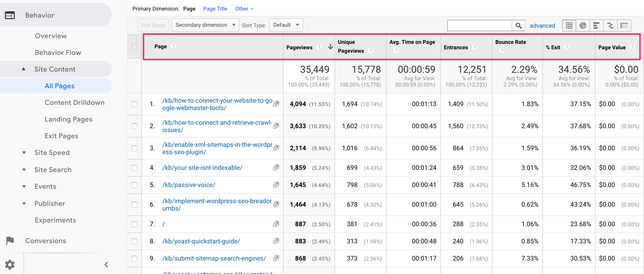Click the Pageviews help question mark

point(319,47)
